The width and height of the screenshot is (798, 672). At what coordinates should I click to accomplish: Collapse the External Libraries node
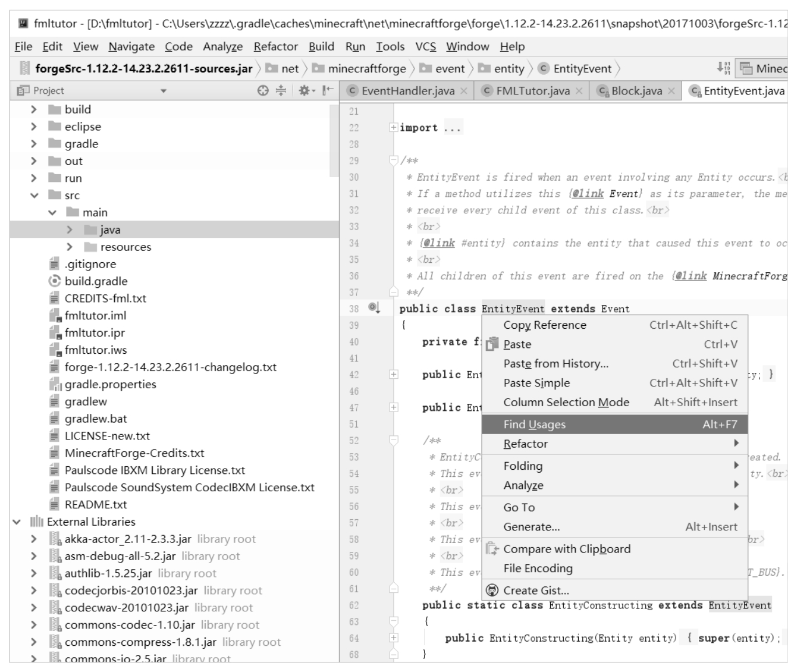click(17, 522)
